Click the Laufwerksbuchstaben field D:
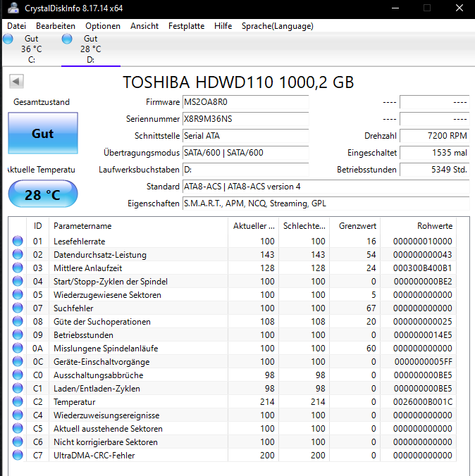 tap(245, 170)
